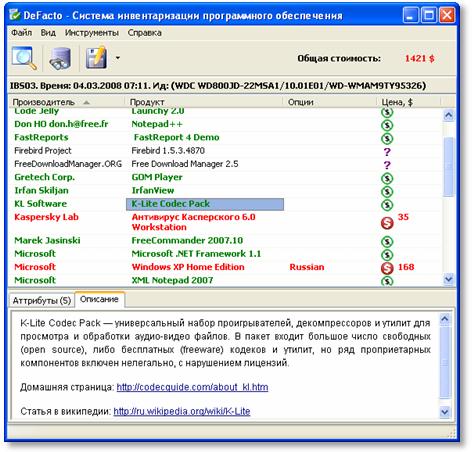The width and height of the screenshot is (472, 452).
Task: Click the green dollar icon for FastReport 4 Demo
Action: click(387, 138)
